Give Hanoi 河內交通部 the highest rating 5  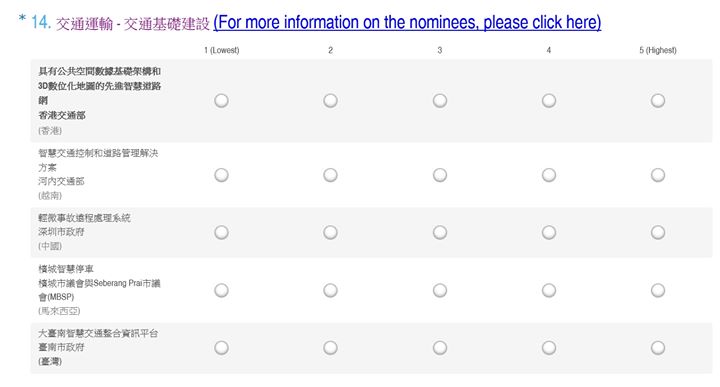[x=658, y=175]
